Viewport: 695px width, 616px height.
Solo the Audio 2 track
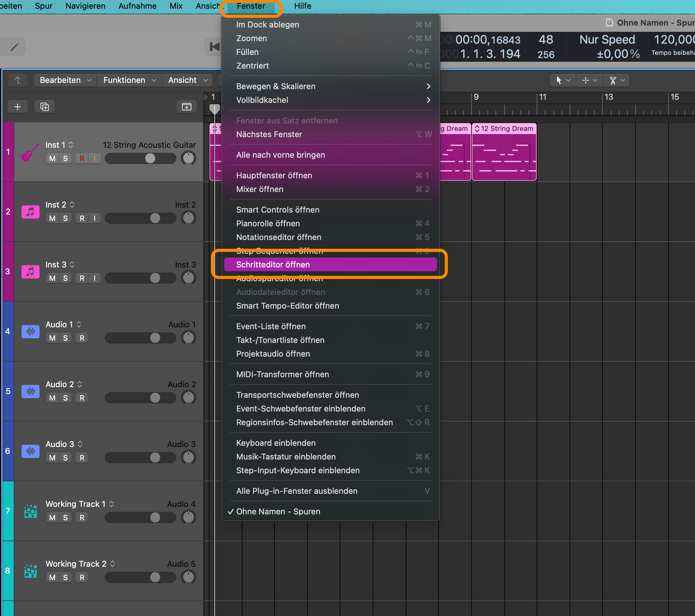(65, 398)
